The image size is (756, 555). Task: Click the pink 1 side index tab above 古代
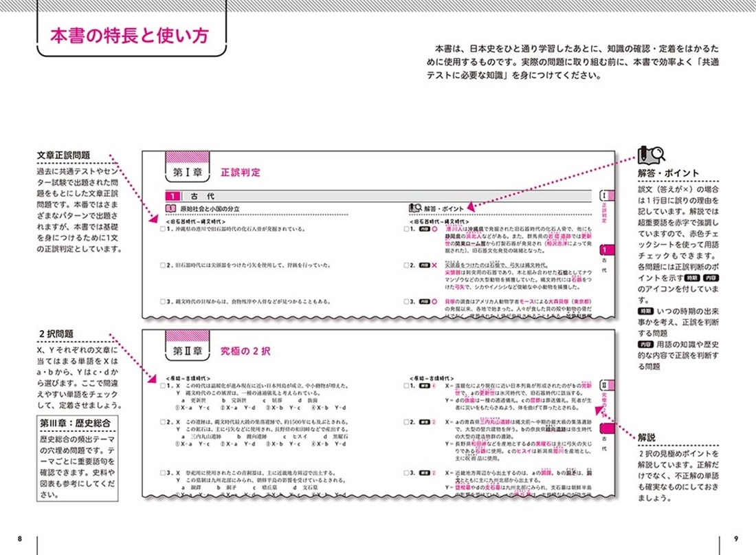[x=607, y=250]
